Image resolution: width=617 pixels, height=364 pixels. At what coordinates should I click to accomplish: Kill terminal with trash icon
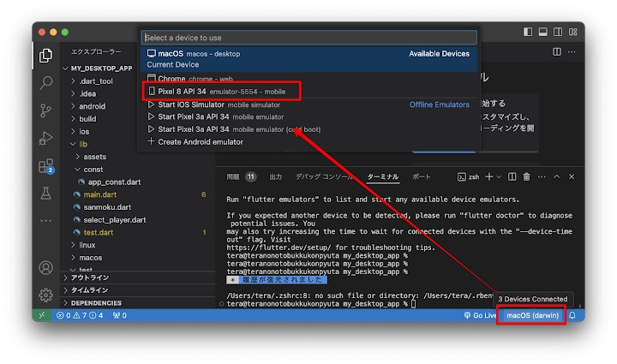526,177
